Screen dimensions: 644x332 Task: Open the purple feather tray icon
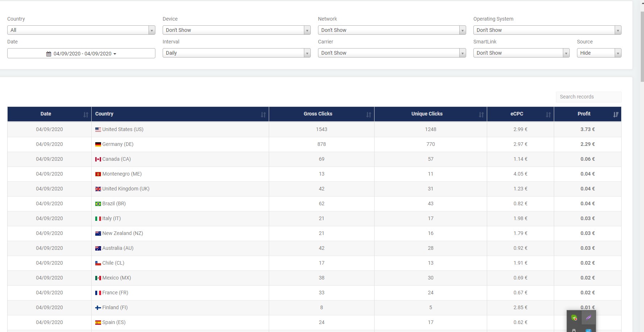tap(589, 318)
